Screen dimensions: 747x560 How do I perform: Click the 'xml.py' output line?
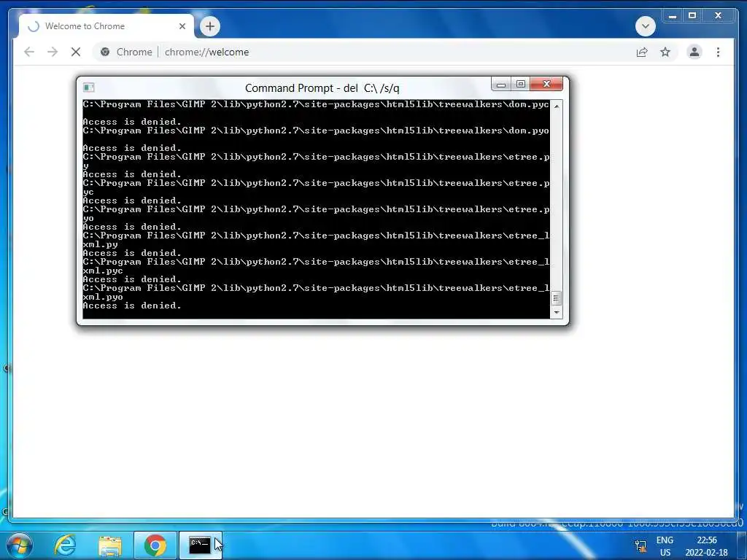pyautogui.click(x=100, y=245)
